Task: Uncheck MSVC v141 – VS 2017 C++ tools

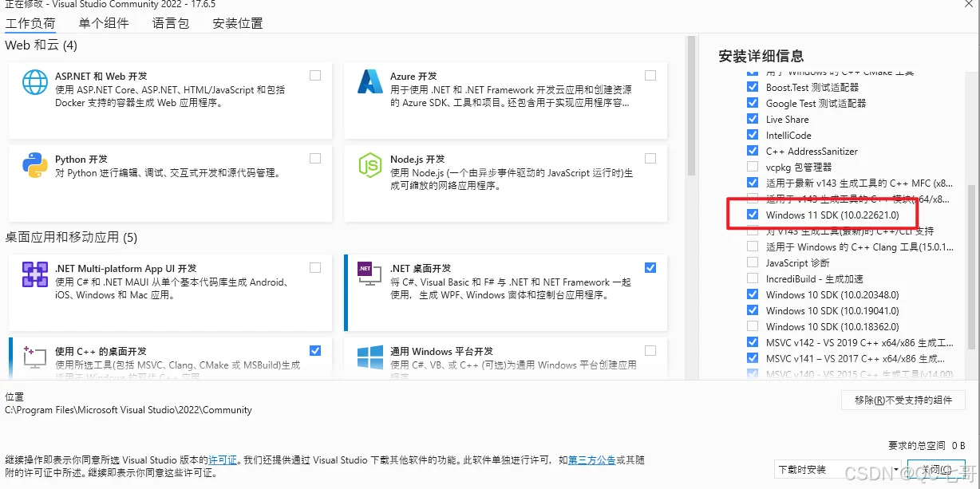Action: pos(753,358)
